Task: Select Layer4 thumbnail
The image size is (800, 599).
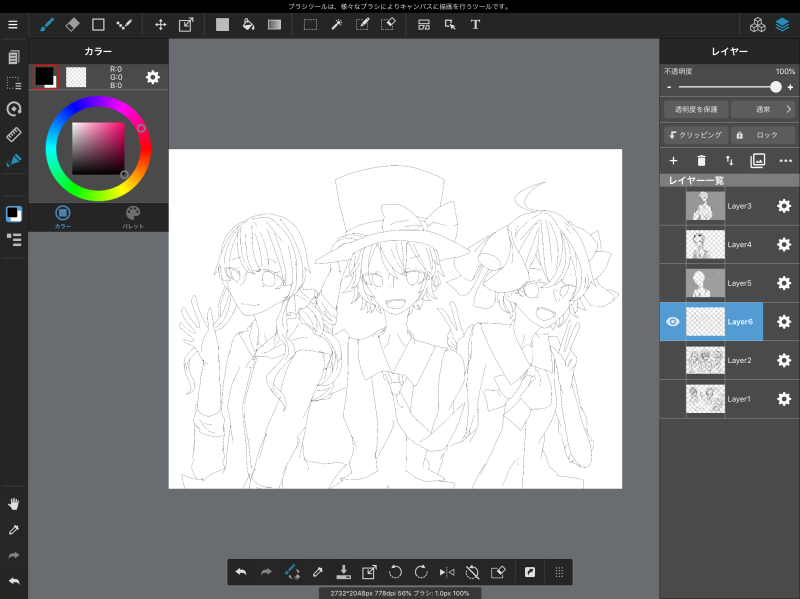Action: tap(705, 244)
